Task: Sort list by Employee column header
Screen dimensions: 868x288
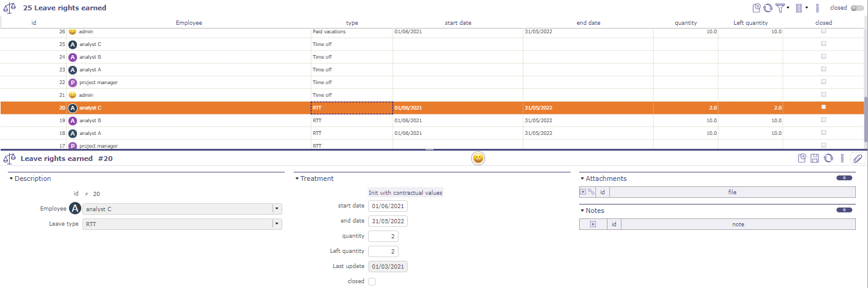Action: click(189, 23)
